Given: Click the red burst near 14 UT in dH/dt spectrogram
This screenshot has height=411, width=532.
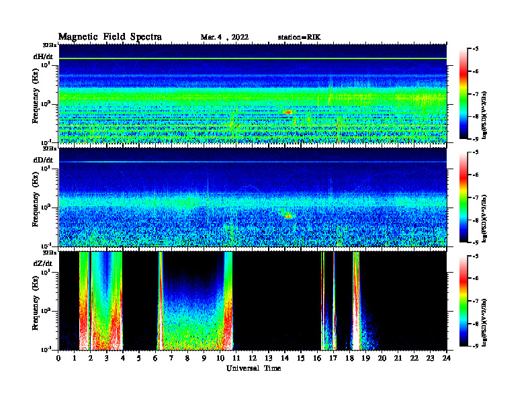Looking at the screenshot, I should tap(288, 112).
